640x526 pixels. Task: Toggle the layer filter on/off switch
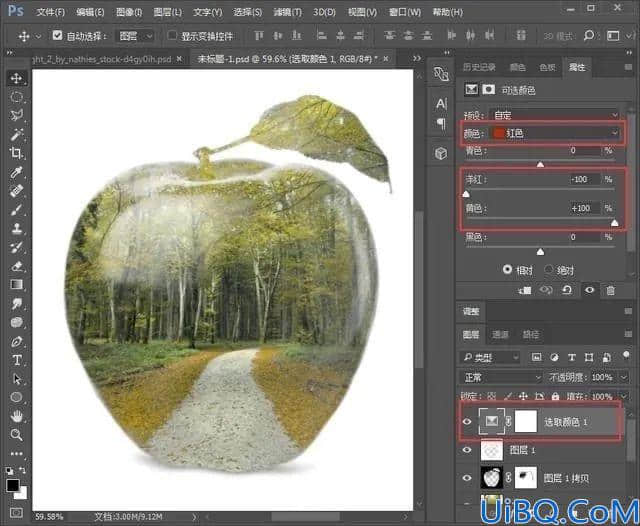click(626, 355)
